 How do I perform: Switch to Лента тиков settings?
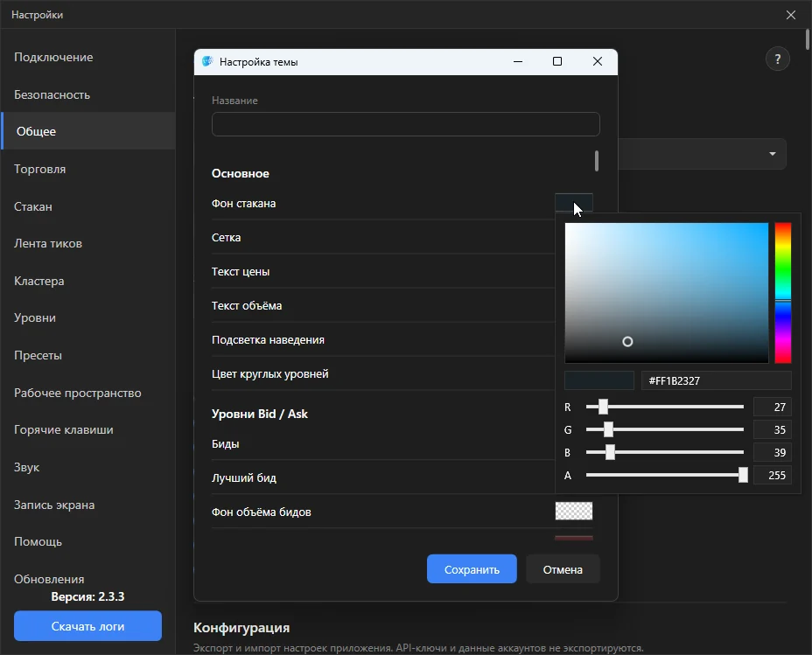[x=88, y=244]
